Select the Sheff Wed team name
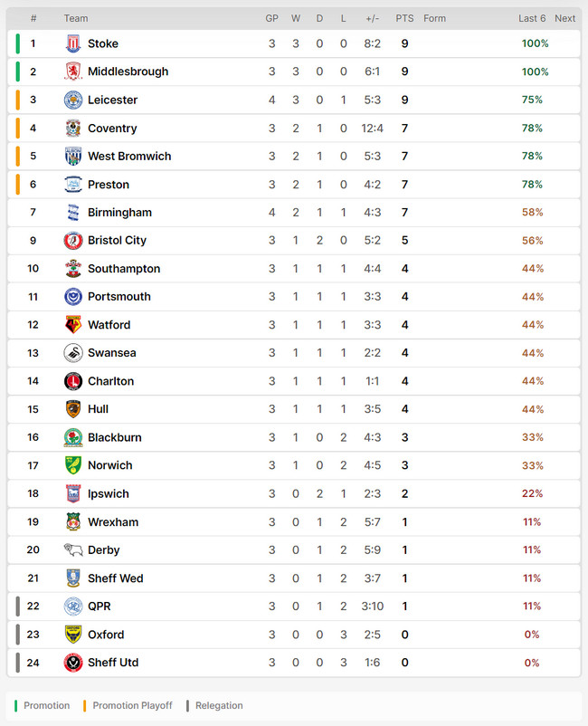The height and width of the screenshot is (726, 588). pos(116,578)
